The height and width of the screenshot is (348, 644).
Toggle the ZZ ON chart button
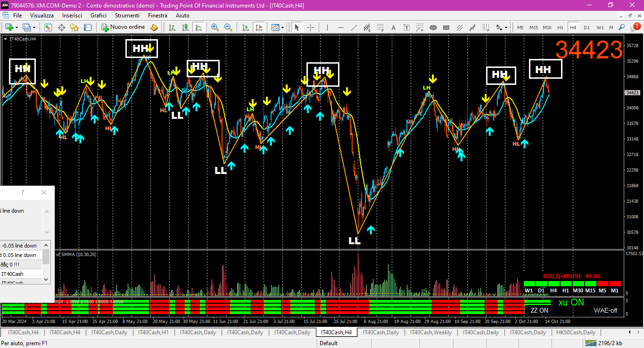tap(539, 310)
